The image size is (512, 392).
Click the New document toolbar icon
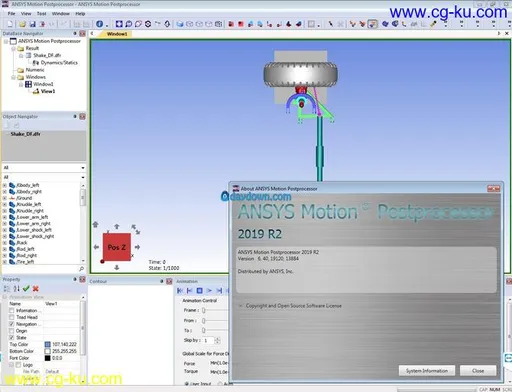coord(10,24)
